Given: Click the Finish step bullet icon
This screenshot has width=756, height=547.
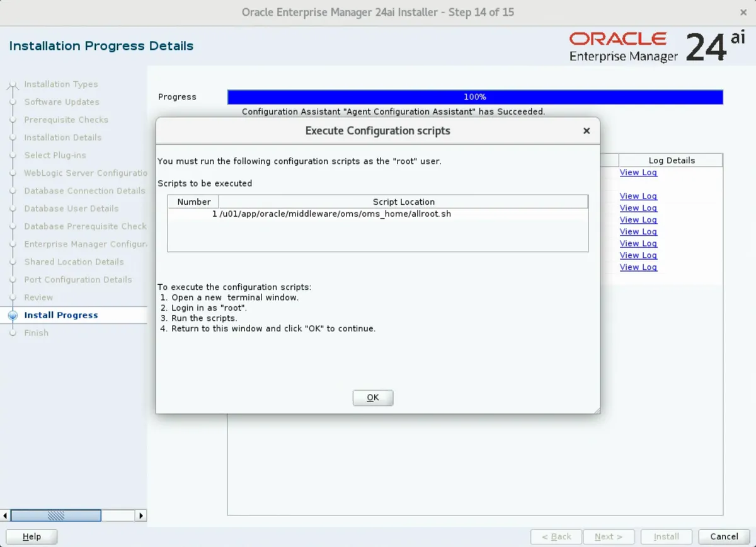Looking at the screenshot, I should (x=14, y=333).
